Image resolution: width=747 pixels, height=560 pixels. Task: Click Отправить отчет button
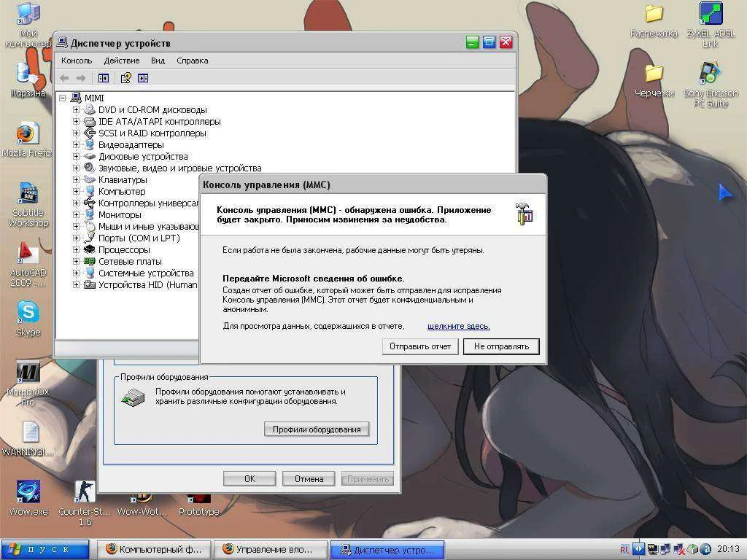click(420, 346)
